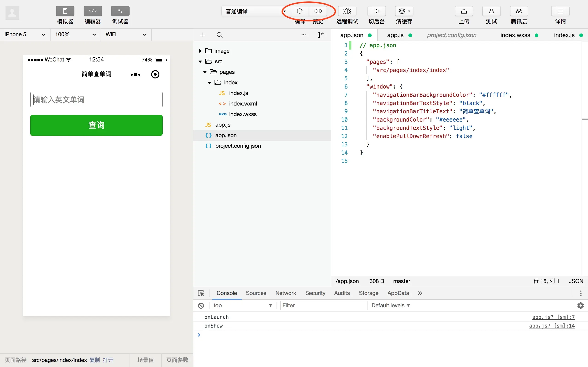Click the clear cache layers icon
The height and width of the screenshot is (367, 588).
click(402, 11)
